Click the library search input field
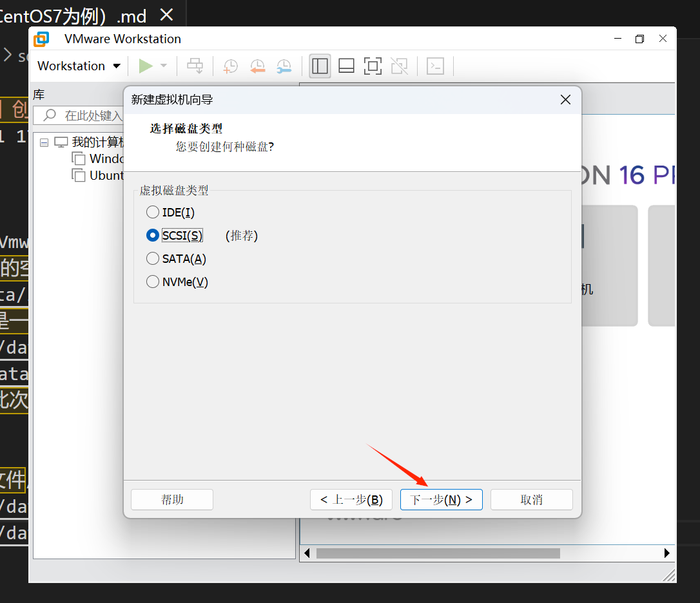Viewport: 700px width, 603px height. click(x=79, y=115)
